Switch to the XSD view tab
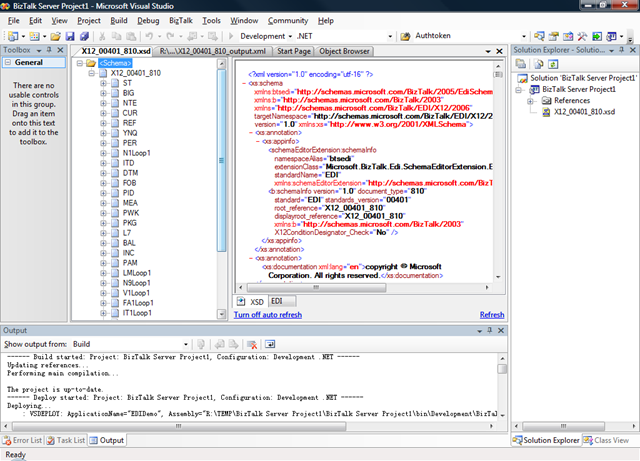This screenshot has width=640, height=461. click(x=251, y=302)
